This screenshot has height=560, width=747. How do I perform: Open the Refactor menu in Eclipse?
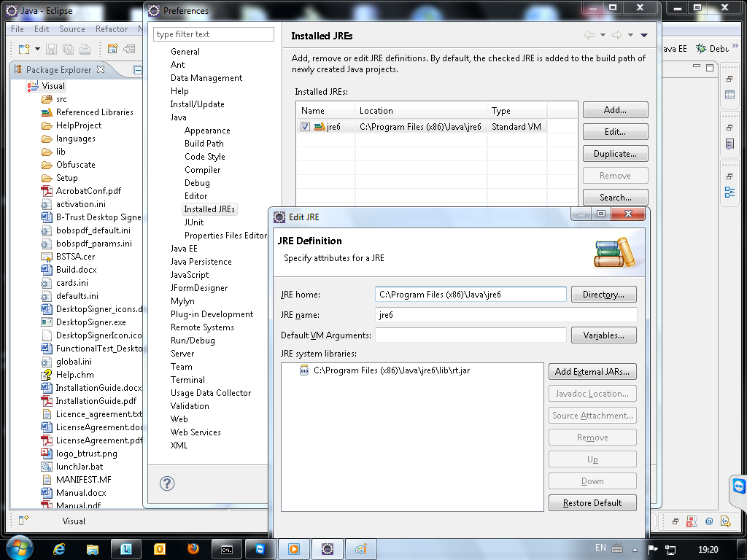click(x=112, y=29)
